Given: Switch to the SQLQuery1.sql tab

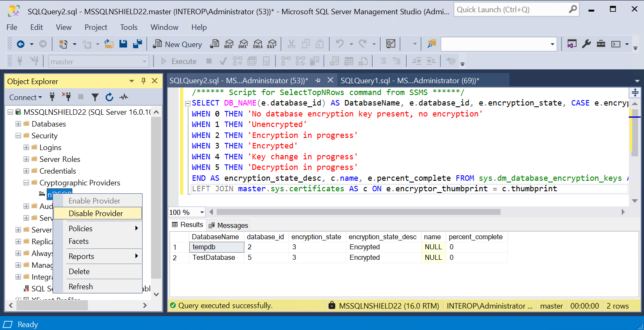Looking at the screenshot, I should (x=410, y=81).
